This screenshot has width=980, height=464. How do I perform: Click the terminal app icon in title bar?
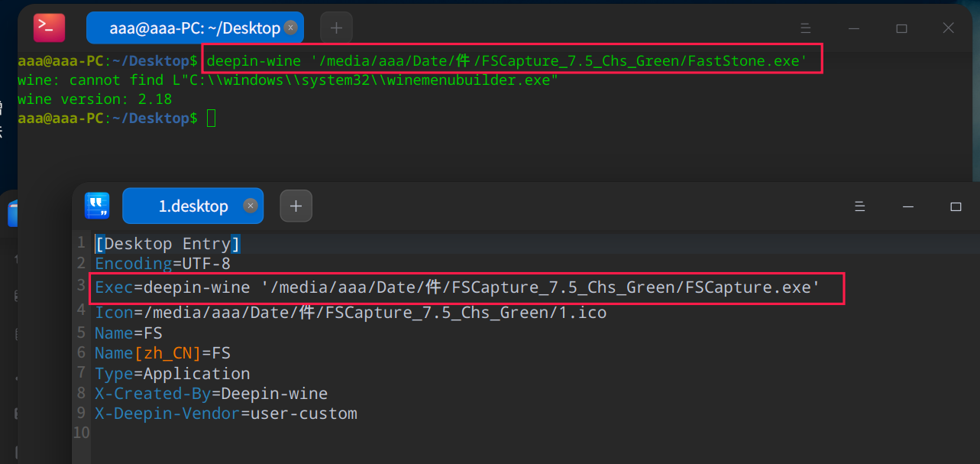49,28
